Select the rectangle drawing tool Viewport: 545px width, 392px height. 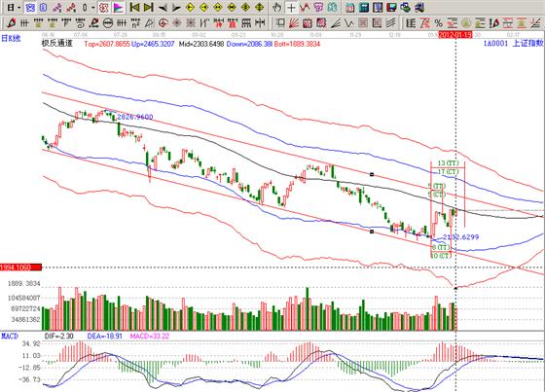pos(280,23)
